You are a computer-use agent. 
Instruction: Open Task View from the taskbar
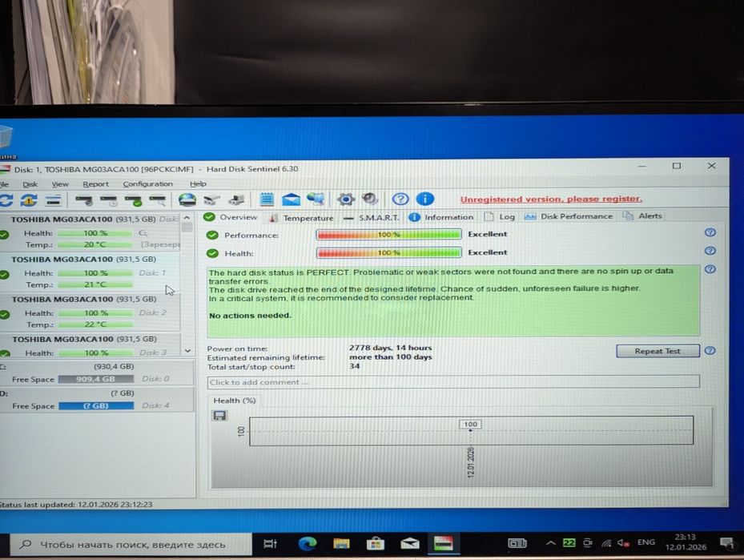click(270, 543)
